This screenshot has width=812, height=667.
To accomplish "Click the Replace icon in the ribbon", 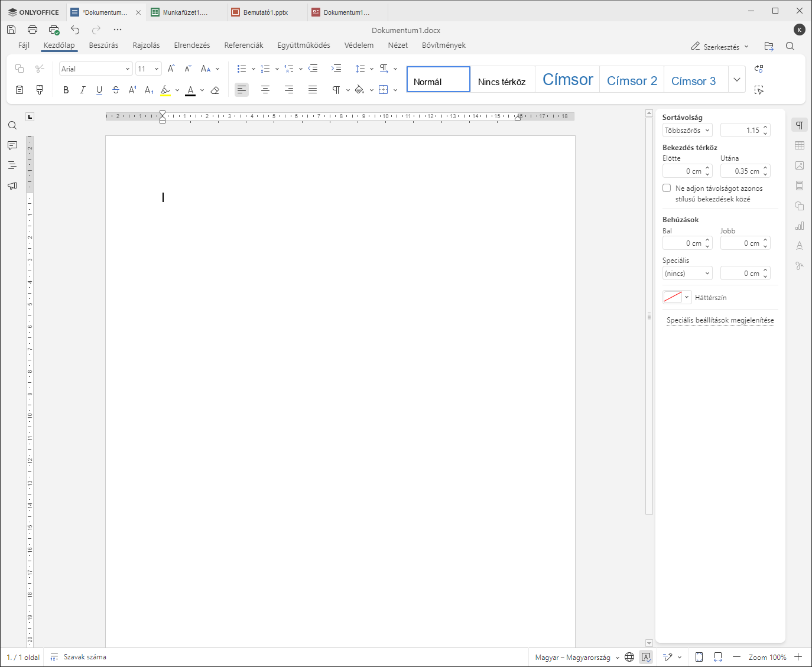I will (759, 69).
